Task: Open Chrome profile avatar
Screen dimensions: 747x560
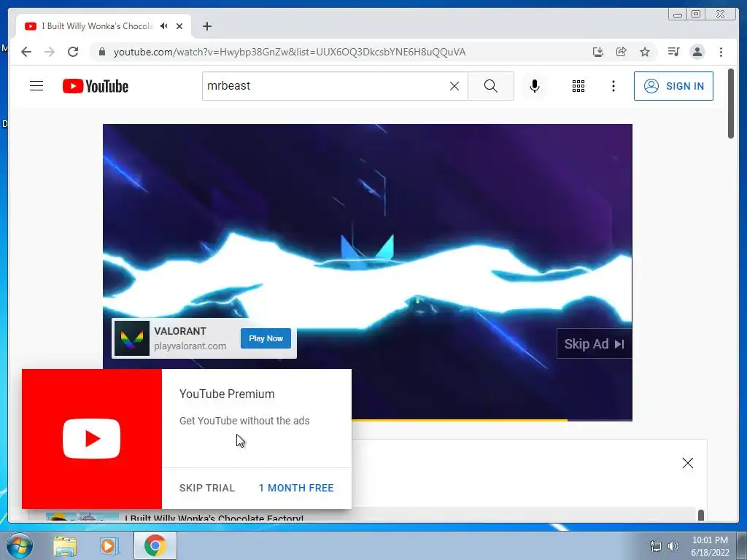Action: tap(697, 52)
